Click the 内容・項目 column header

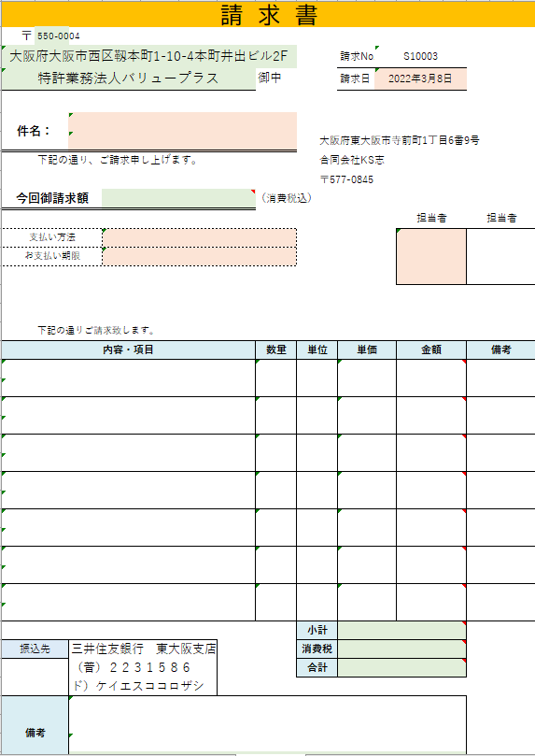click(128, 350)
